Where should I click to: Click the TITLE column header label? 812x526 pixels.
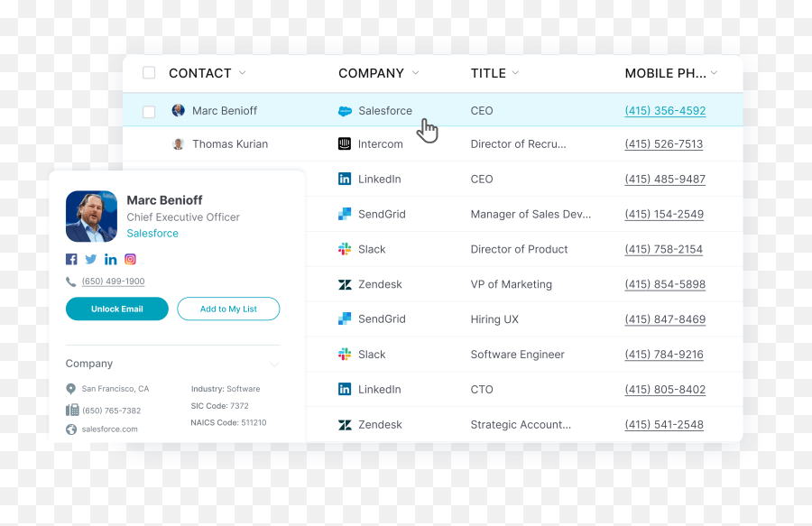pyautogui.click(x=488, y=73)
